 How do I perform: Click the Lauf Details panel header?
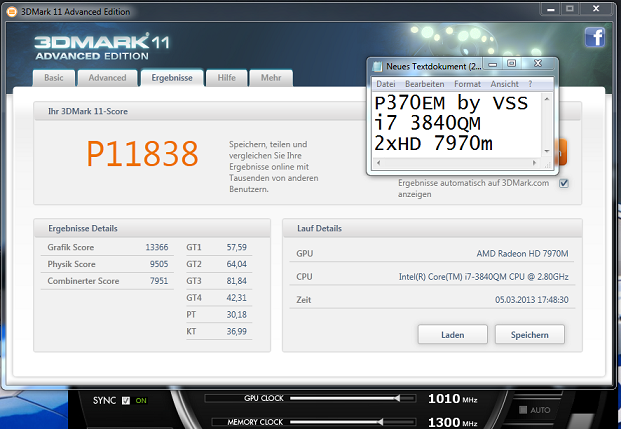tap(432, 229)
